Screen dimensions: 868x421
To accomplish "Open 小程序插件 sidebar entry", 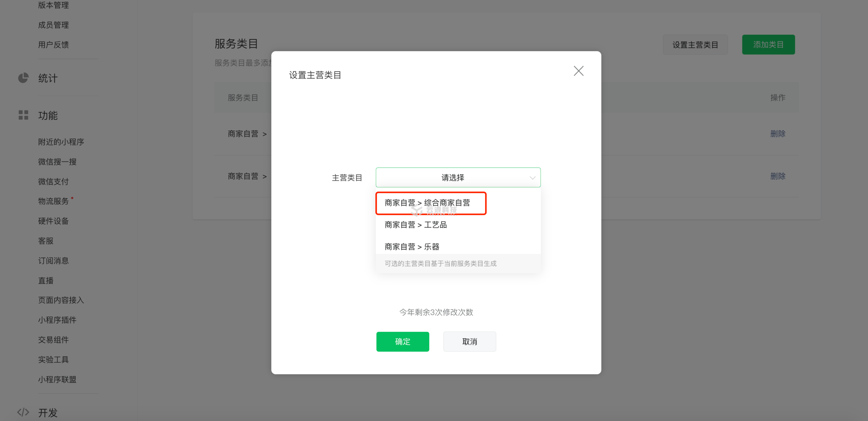I will click(x=57, y=320).
